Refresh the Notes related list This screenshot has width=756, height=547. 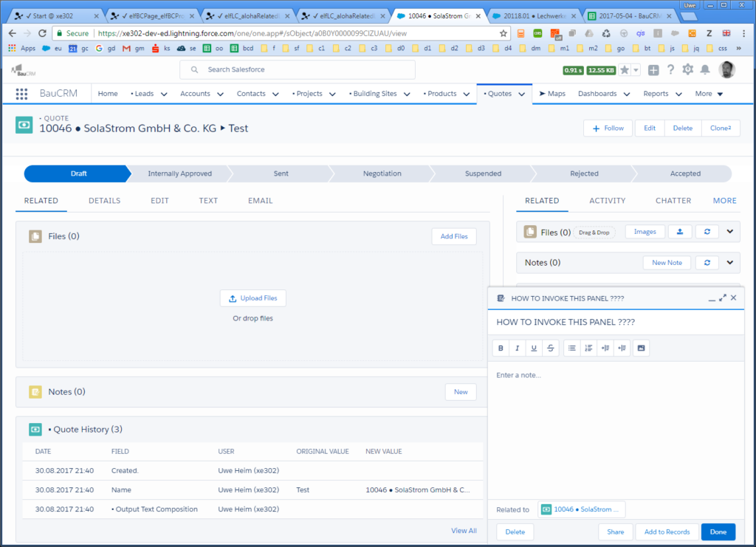pos(707,262)
